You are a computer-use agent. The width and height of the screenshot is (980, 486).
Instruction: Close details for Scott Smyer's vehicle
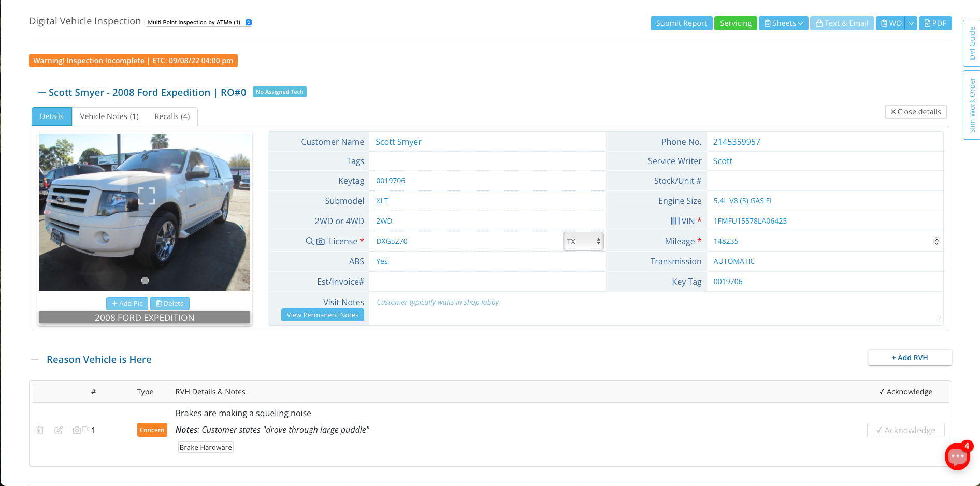(x=916, y=112)
